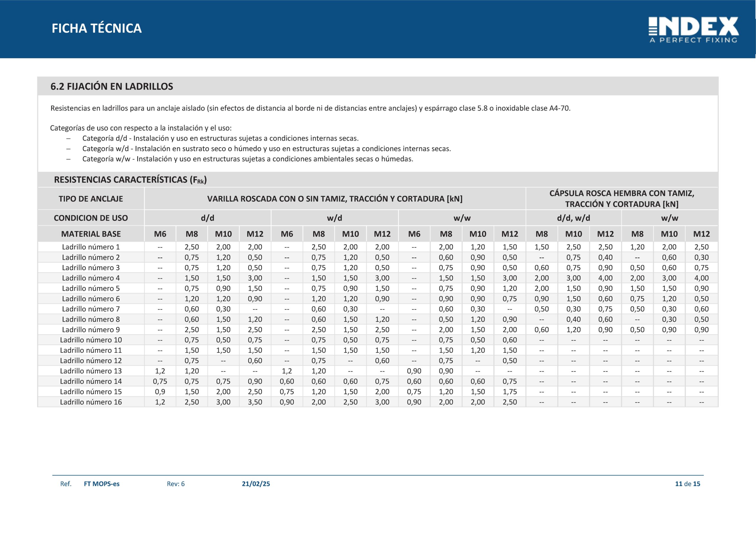
Task: Click the Ref. label in footer
Action: [66, 484]
